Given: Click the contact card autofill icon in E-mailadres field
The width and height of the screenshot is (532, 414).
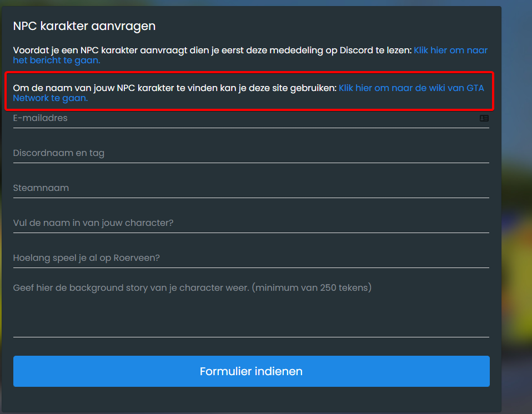Looking at the screenshot, I should (484, 118).
